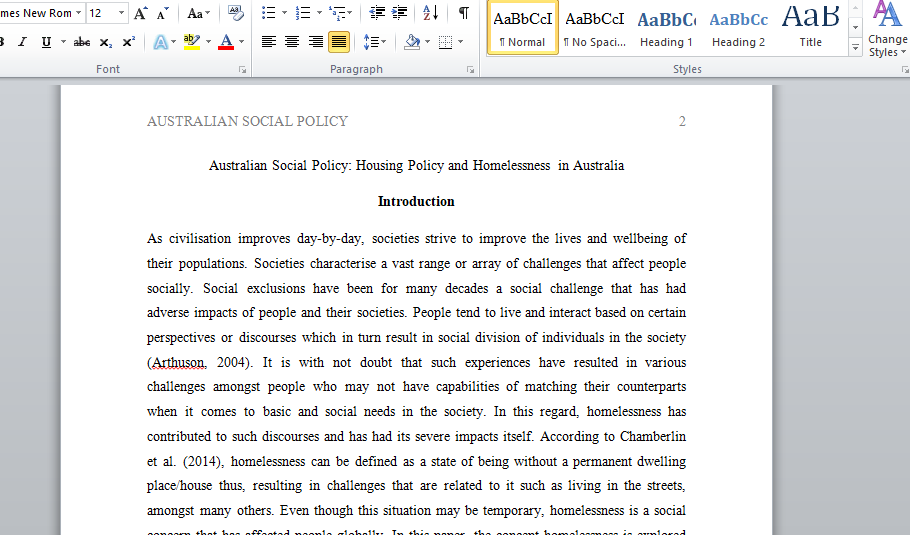This screenshot has width=910, height=535.
Task: Toggle Justify alignment
Action: (x=339, y=42)
